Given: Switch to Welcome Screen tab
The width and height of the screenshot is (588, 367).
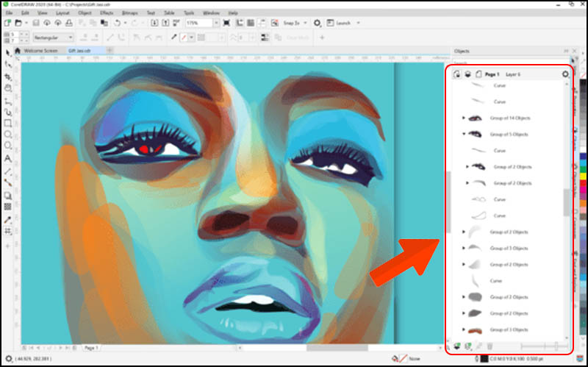Looking at the screenshot, I should point(40,51).
